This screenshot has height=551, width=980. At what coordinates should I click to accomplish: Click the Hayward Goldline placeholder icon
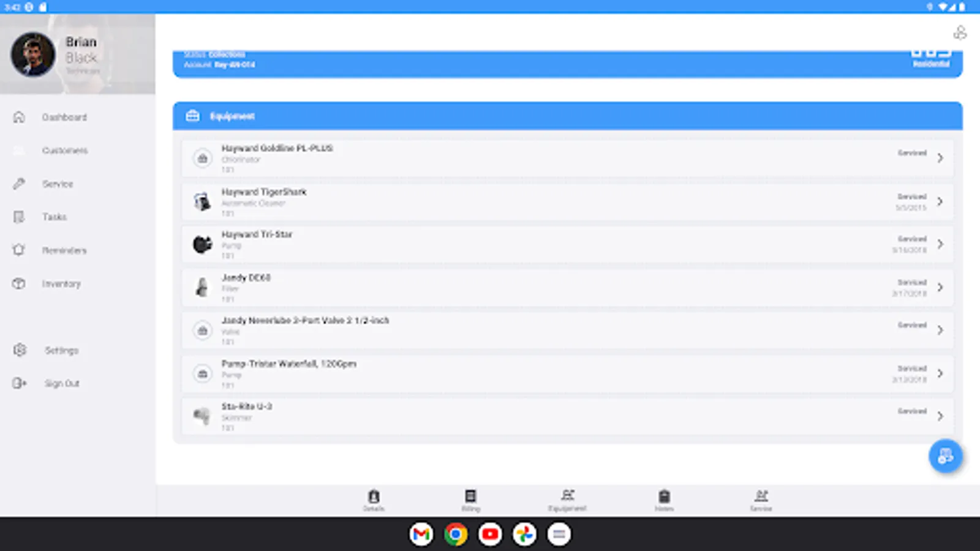point(202,159)
